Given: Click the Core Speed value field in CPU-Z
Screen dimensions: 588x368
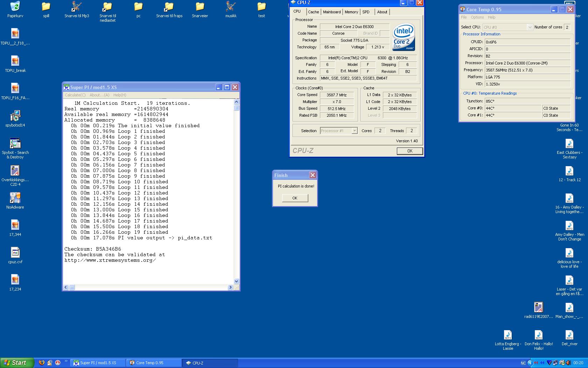Looking at the screenshot, I should [337, 95].
